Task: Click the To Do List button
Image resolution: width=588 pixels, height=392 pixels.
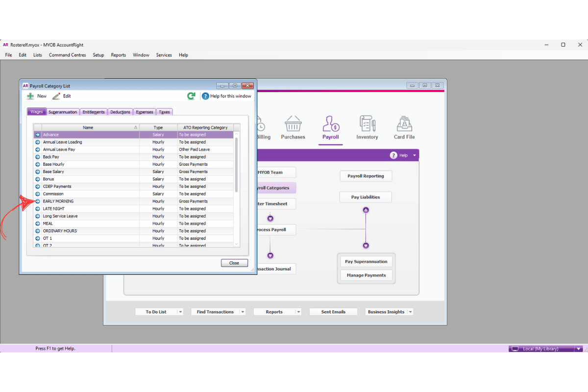Action: coord(156,312)
